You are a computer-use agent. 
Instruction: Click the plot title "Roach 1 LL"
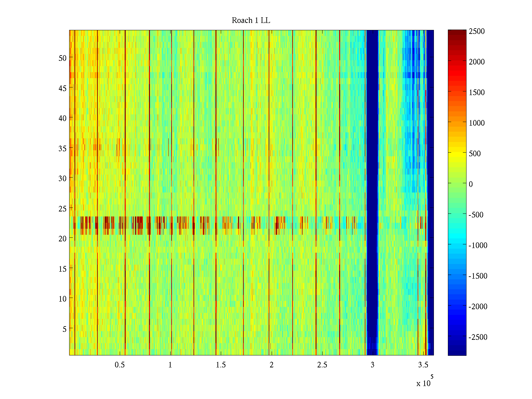pyautogui.click(x=251, y=21)
